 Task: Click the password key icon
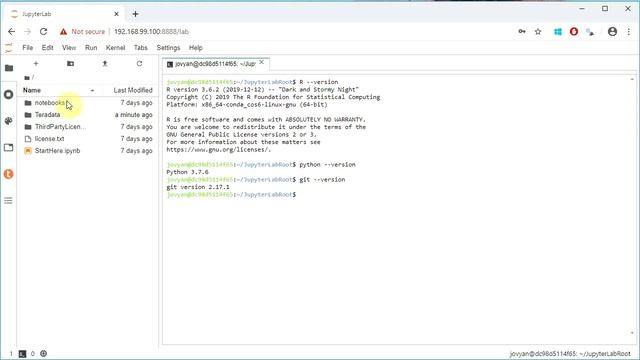tap(522, 31)
